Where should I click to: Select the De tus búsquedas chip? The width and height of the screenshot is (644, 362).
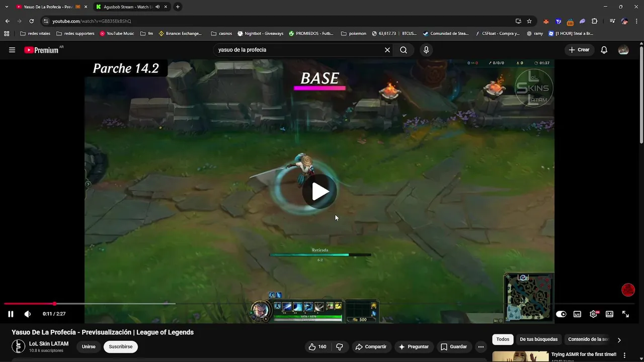pyautogui.click(x=538, y=339)
